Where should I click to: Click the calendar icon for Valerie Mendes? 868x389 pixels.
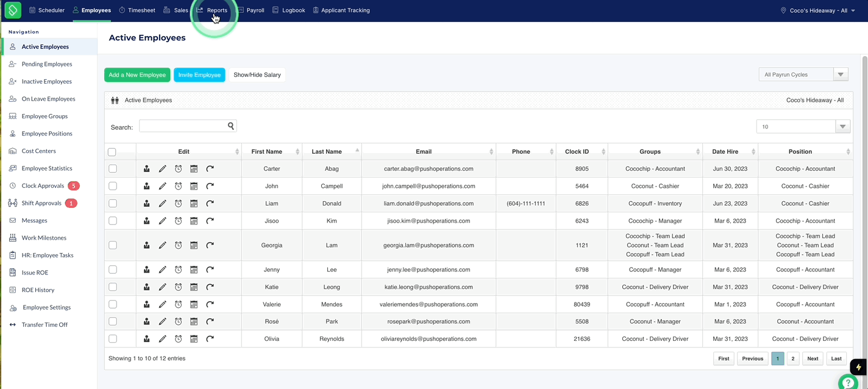194,304
